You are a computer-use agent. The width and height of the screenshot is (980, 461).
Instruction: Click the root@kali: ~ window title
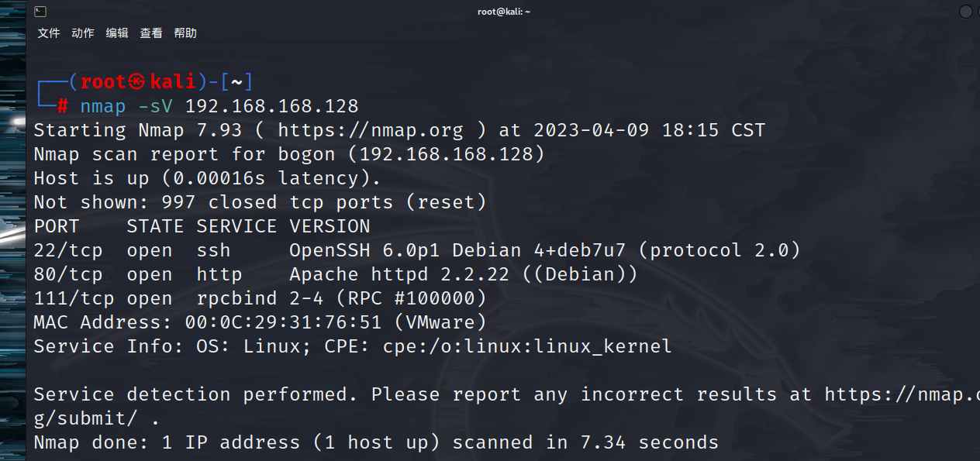tap(504, 12)
